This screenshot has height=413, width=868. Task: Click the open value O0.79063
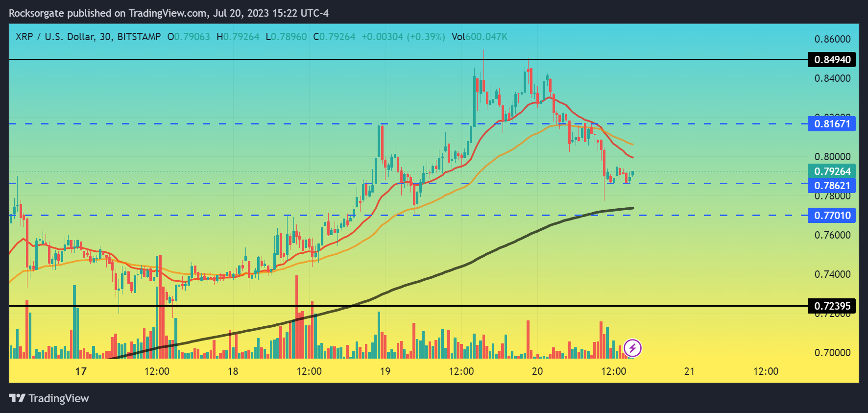click(189, 37)
